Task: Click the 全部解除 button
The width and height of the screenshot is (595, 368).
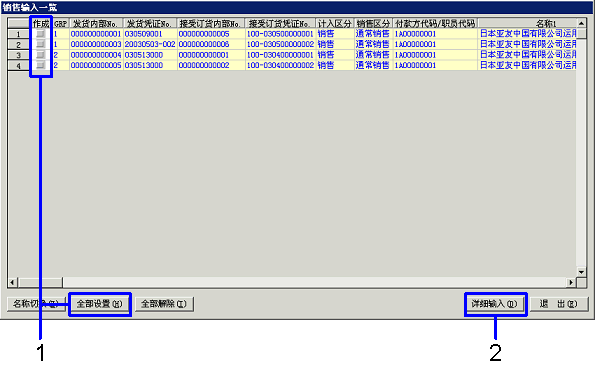Action: point(164,304)
